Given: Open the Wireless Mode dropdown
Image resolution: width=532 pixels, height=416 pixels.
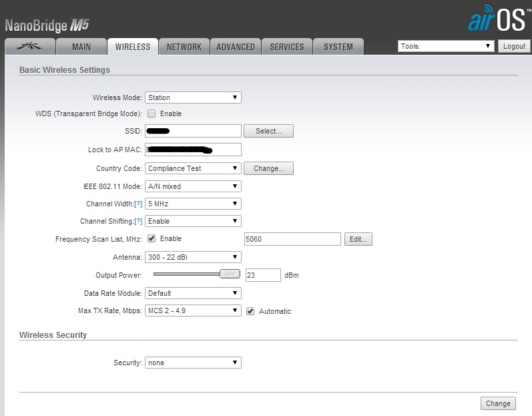Looking at the screenshot, I should (x=193, y=97).
